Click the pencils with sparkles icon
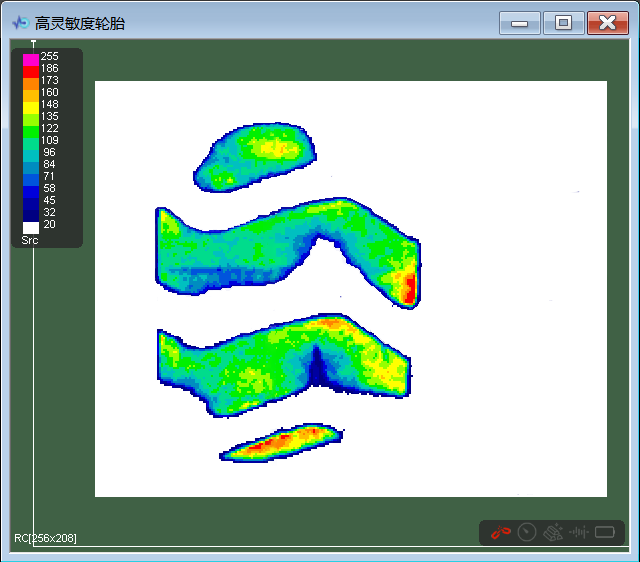This screenshot has width=640, height=562. pyautogui.click(x=553, y=532)
